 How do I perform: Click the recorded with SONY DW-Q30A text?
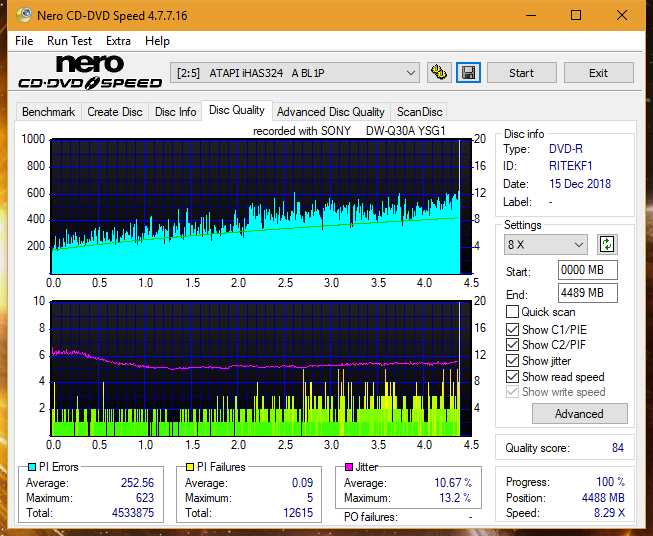point(349,131)
